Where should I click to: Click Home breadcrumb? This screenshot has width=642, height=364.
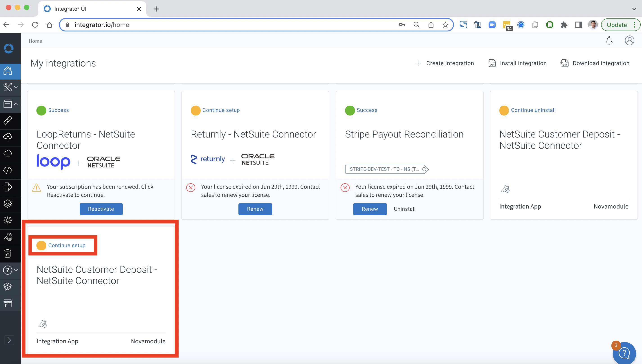[35, 41]
